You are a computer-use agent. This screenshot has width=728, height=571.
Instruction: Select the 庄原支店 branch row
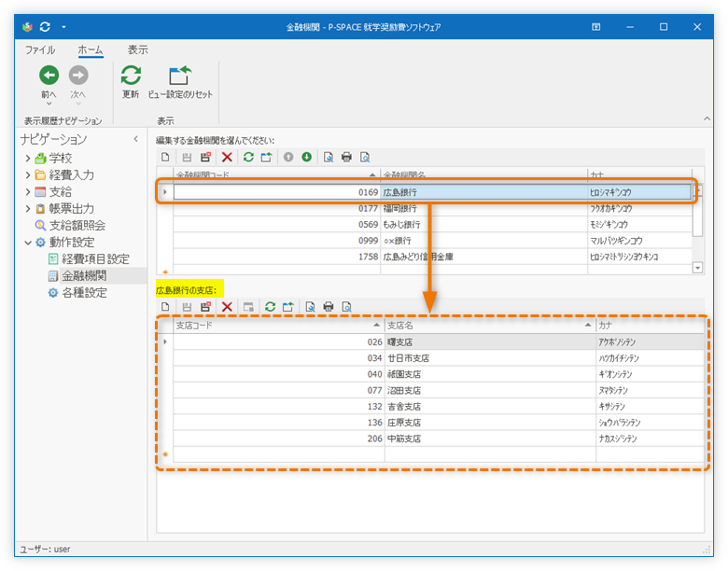pyautogui.click(x=439, y=423)
